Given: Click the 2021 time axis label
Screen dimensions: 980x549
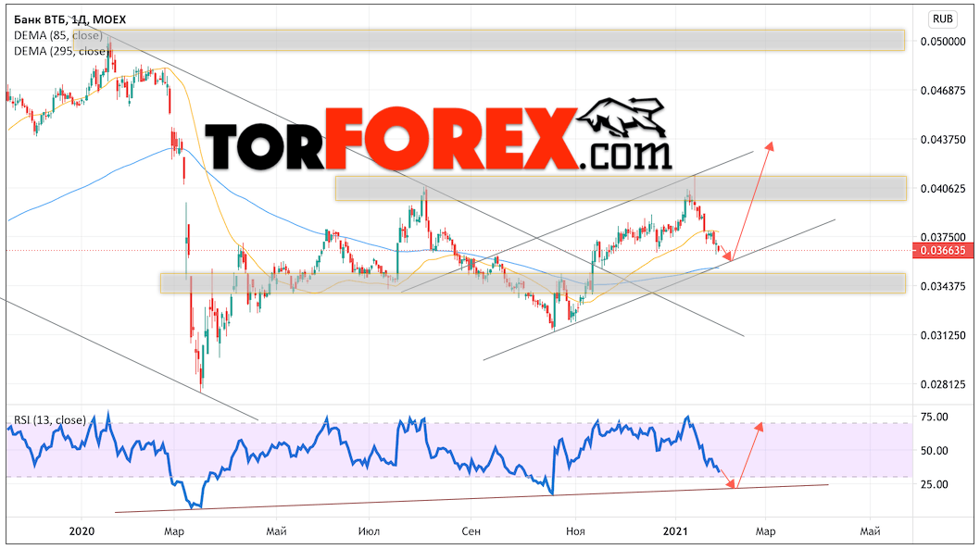Looking at the screenshot, I should 675,530.
